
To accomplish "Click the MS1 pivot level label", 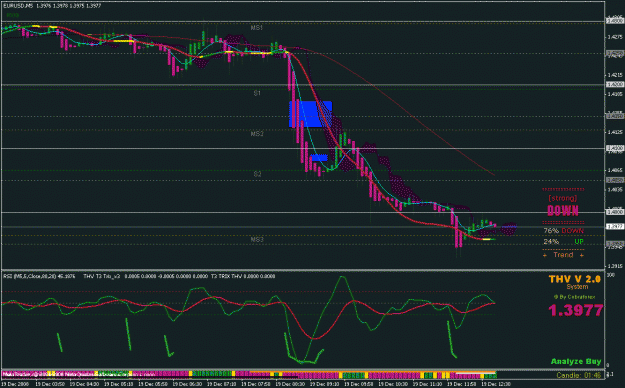I will tap(257, 28).
